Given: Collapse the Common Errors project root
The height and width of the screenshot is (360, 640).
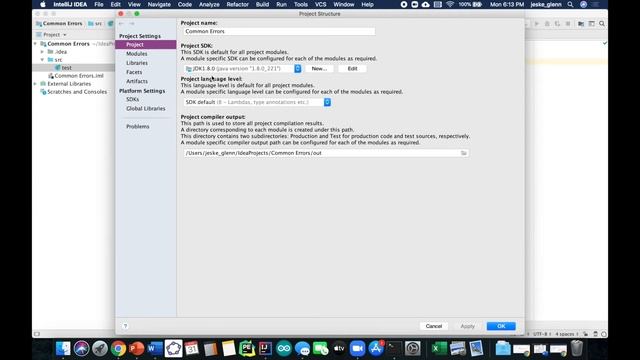Looking at the screenshot, I should 35,44.
